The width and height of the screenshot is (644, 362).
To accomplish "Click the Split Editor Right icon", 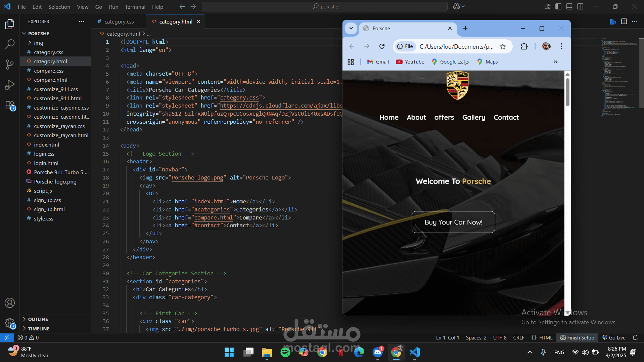I will point(624,22).
